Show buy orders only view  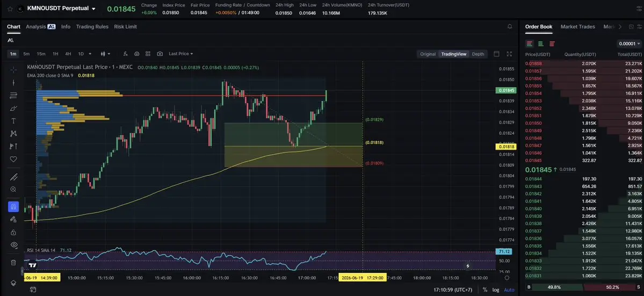540,44
